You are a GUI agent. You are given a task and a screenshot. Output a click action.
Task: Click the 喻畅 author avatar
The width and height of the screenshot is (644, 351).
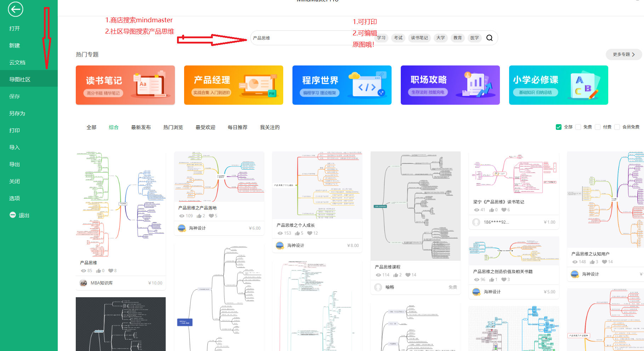pos(378,287)
